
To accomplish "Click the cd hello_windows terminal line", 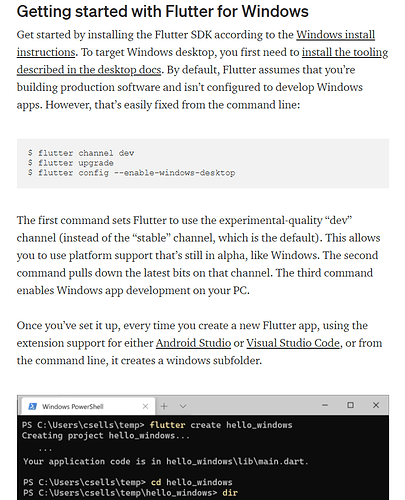I will 128,482.
